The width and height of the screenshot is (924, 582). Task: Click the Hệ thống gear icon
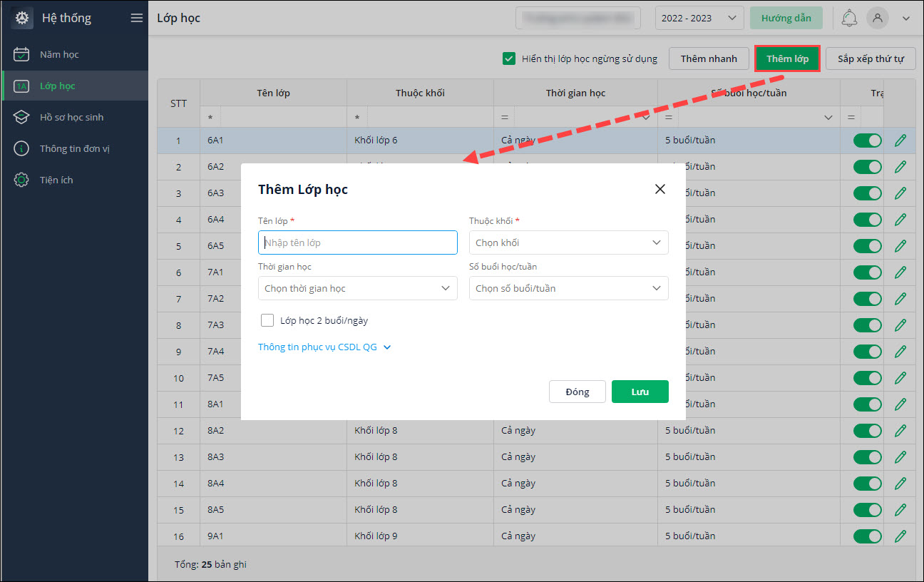(x=22, y=18)
